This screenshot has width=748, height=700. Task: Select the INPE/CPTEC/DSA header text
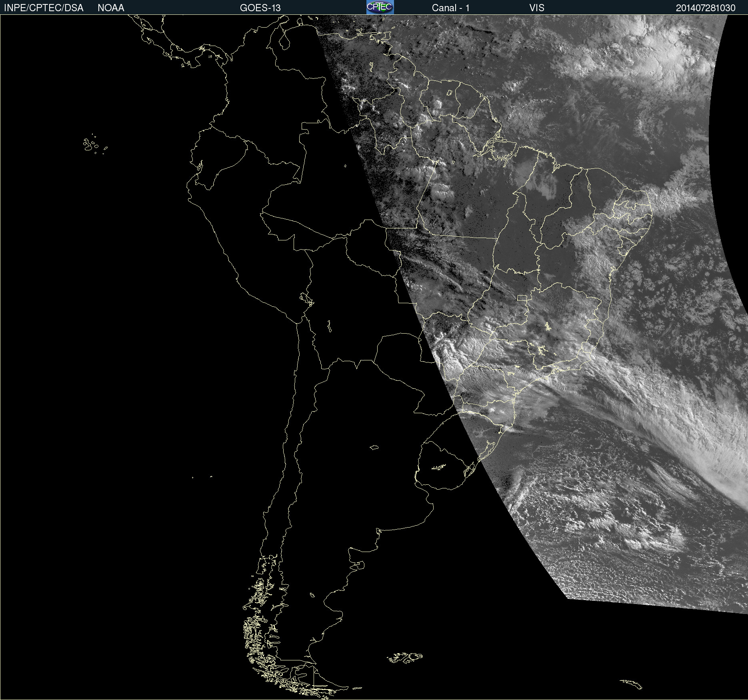point(44,8)
